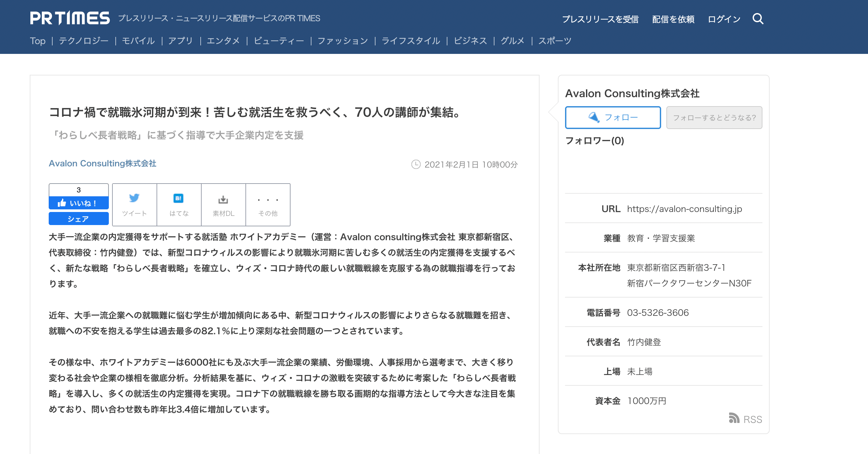Click the Facebook like count 3
This screenshot has width=868, height=454.
78,190
